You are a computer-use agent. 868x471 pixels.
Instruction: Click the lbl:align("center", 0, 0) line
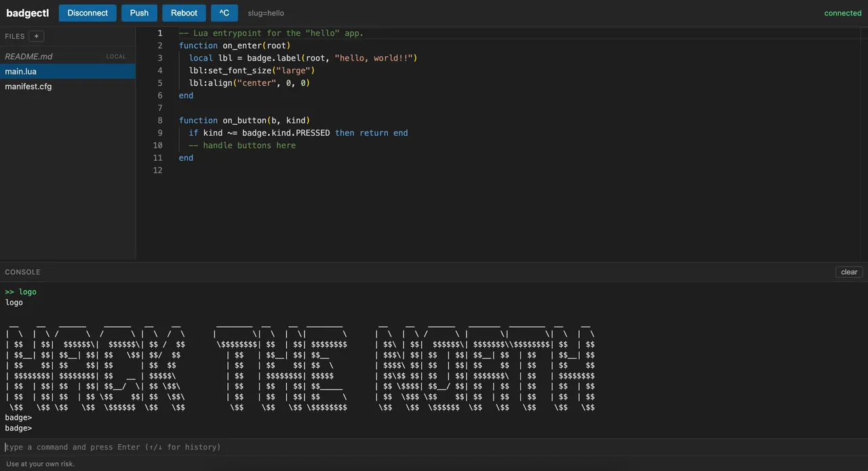(x=250, y=83)
